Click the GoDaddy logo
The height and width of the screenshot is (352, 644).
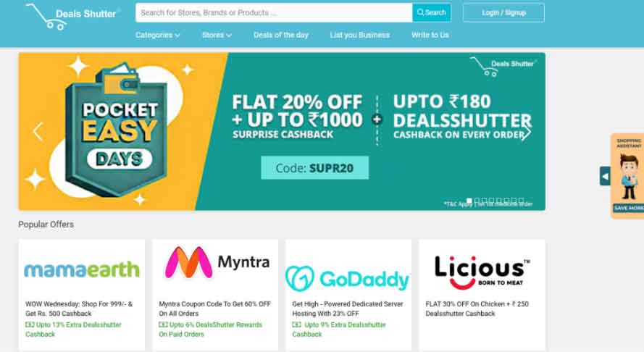(348, 278)
